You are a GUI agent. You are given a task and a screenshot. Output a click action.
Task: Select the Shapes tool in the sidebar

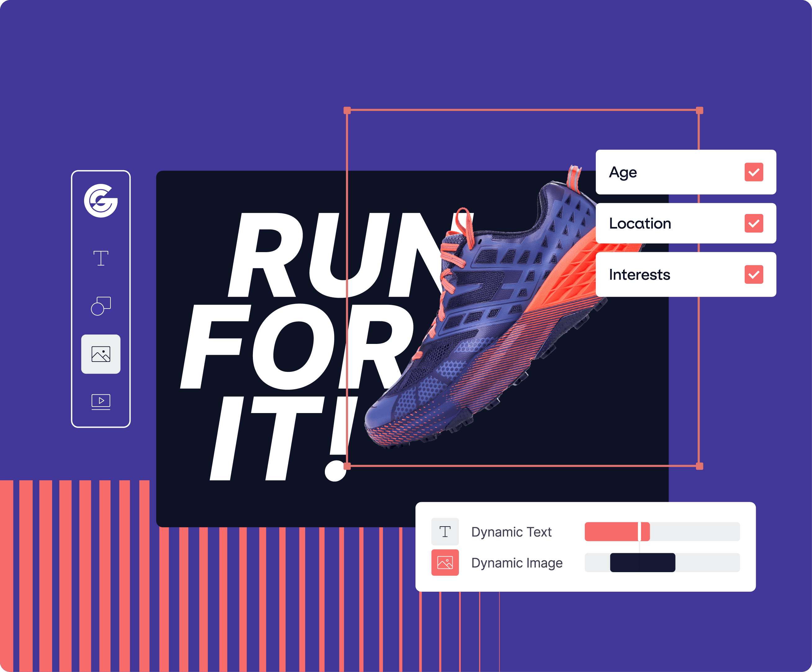[x=101, y=306]
